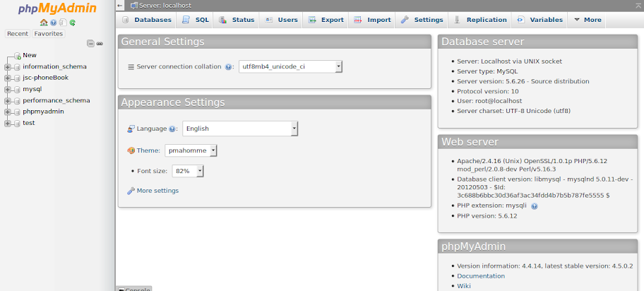Open the Font size dropdown showing 82%
Screen dimensions: 644x291
tap(187, 171)
